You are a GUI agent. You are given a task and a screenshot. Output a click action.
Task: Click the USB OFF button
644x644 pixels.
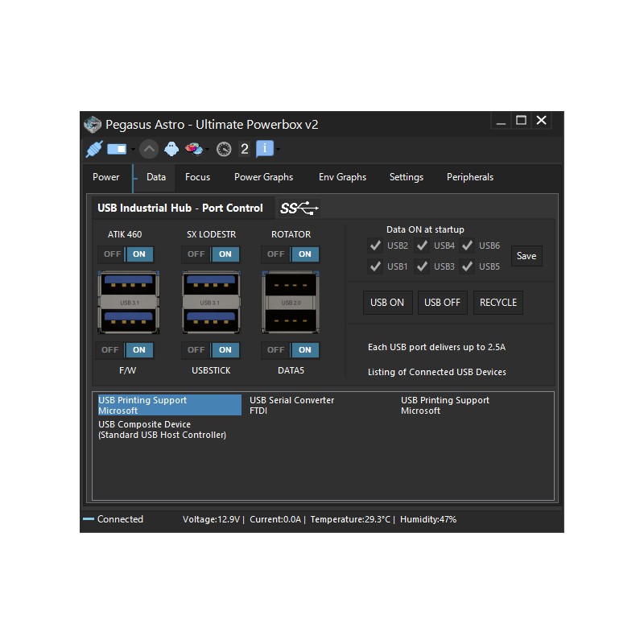point(442,303)
